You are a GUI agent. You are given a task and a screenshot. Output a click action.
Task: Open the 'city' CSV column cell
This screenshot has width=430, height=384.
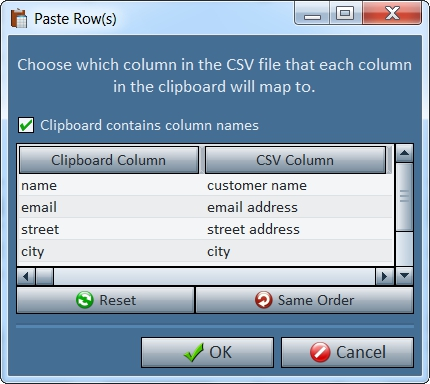[299, 251]
